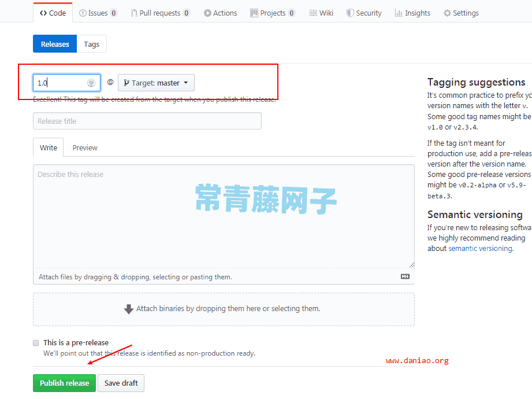The height and width of the screenshot is (399, 532).
Task: Open the Issues tab
Action: (x=98, y=13)
